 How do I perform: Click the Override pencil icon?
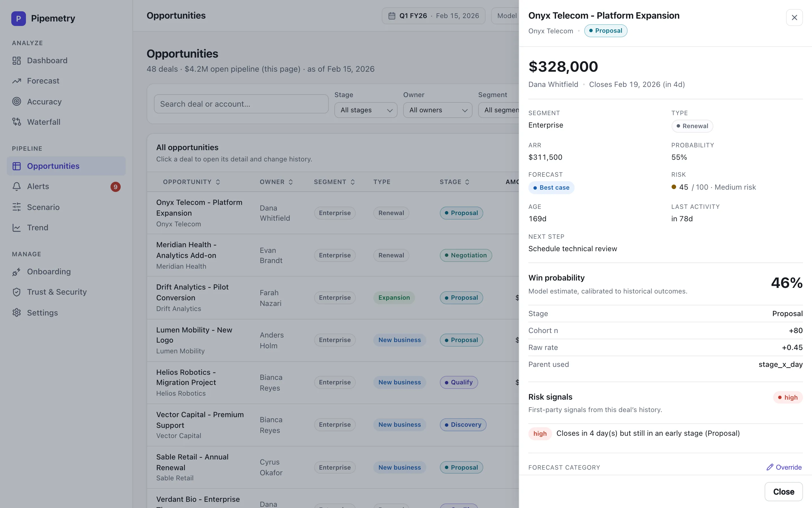click(770, 467)
